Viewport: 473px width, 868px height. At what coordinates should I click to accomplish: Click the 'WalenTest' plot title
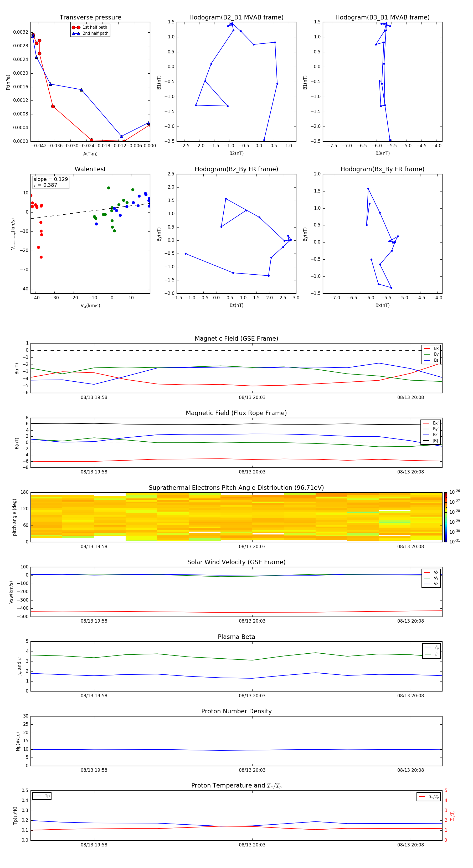click(90, 169)
